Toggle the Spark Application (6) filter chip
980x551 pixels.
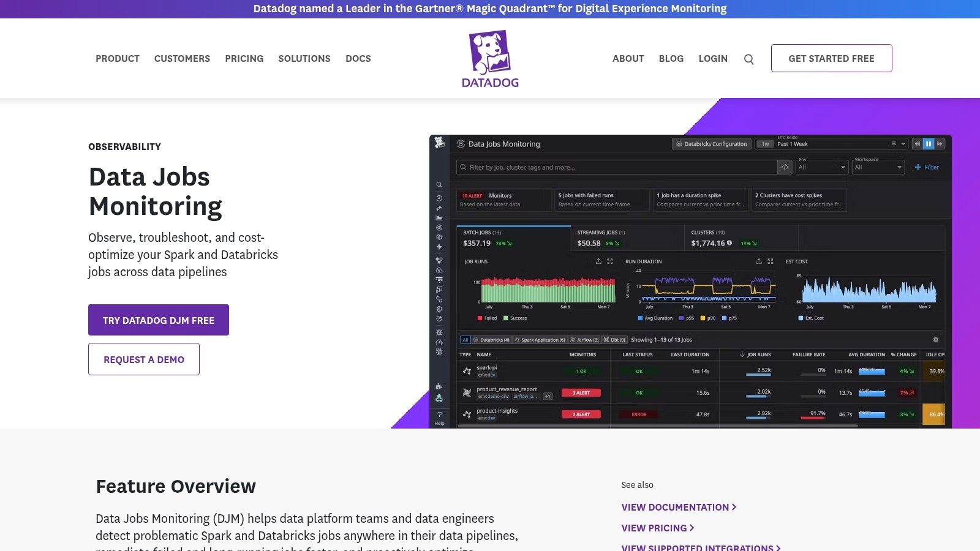click(x=540, y=340)
